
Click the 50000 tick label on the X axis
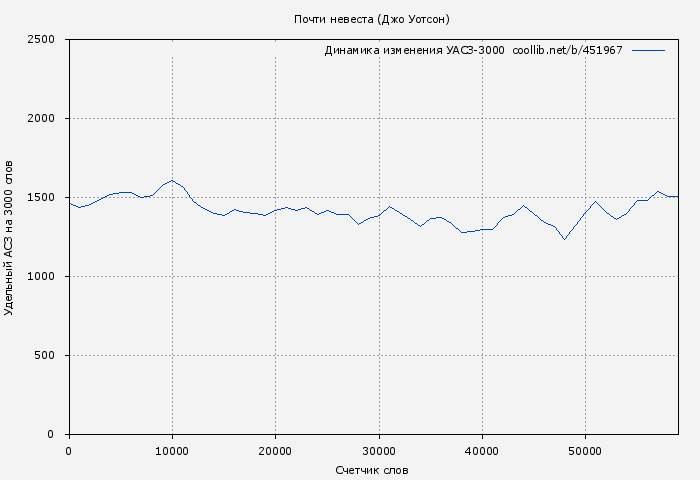[x=585, y=451]
